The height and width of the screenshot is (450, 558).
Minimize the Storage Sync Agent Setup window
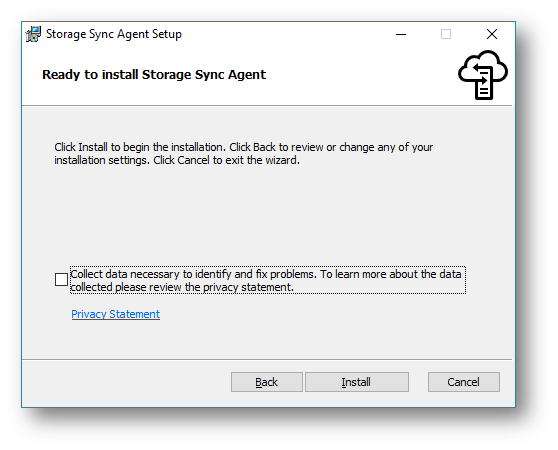(x=401, y=35)
